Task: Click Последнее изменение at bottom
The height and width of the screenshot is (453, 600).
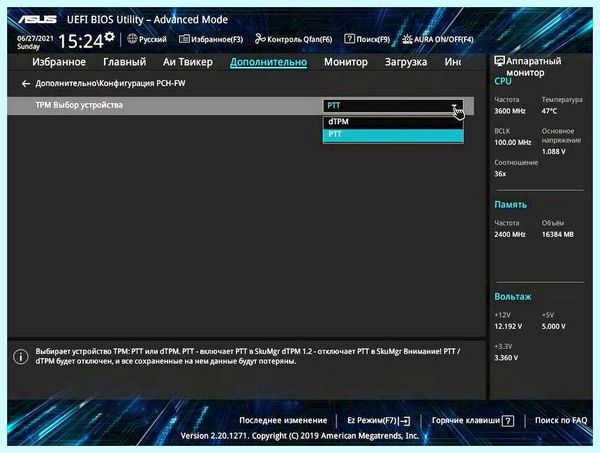Action: pyautogui.click(x=283, y=420)
